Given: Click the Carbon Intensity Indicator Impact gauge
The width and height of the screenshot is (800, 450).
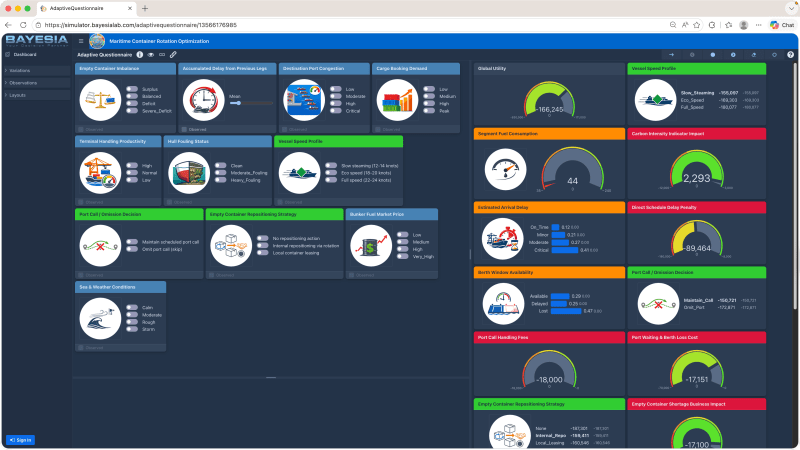Looking at the screenshot, I should pos(696,169).
